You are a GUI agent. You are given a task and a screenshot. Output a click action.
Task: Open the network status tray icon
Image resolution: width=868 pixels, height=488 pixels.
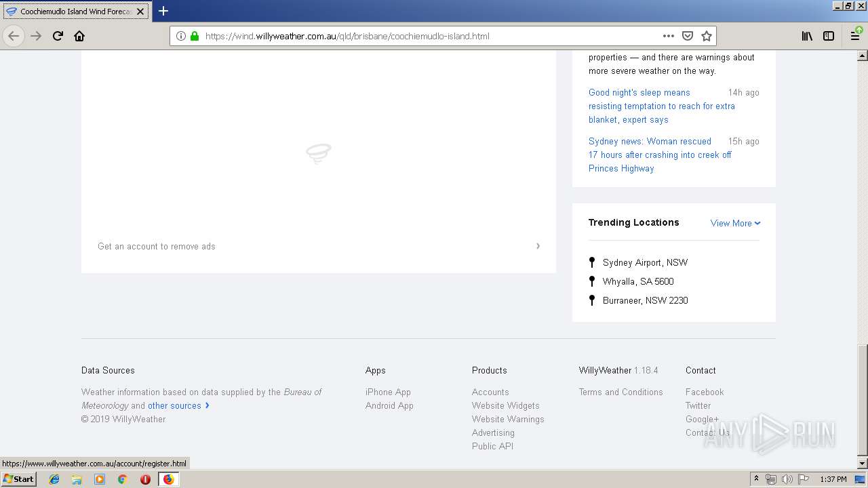tap(771, 479)
